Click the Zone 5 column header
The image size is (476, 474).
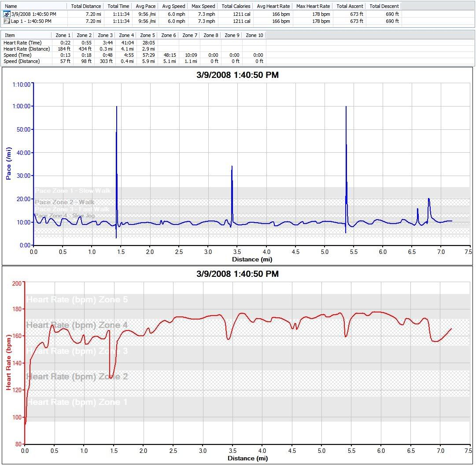click(x=148, y=35)
